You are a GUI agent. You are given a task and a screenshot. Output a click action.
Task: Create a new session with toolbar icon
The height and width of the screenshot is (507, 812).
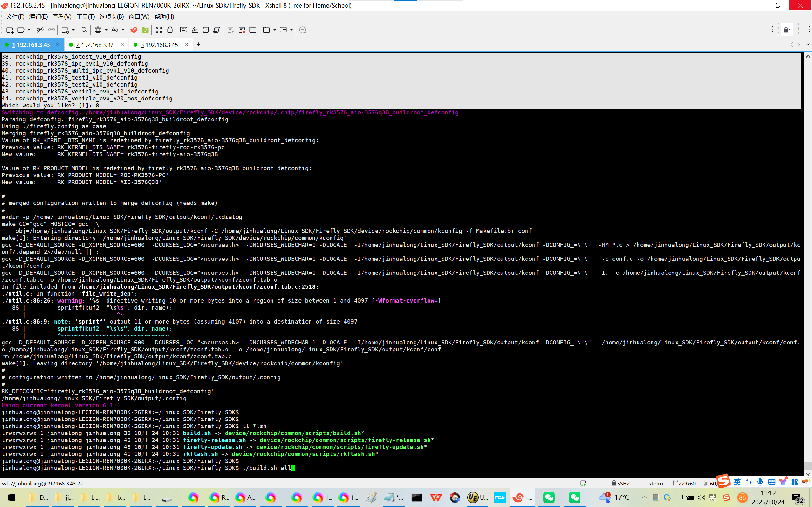(10, 30)
